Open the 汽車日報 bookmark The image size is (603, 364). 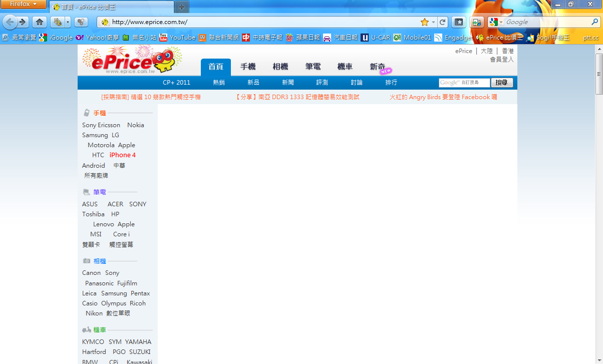[x=341, y=38]
